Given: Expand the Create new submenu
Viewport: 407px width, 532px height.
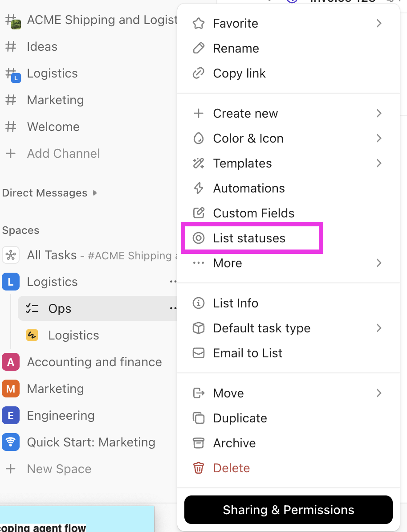Looking at the screenshot, I should [x=379, y=113].
